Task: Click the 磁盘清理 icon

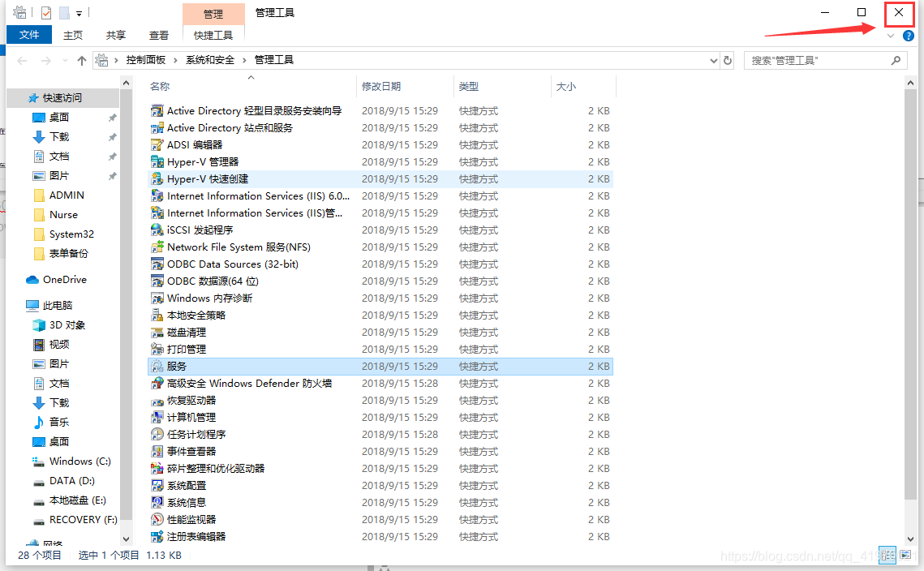Action: [x=157, y=333]
